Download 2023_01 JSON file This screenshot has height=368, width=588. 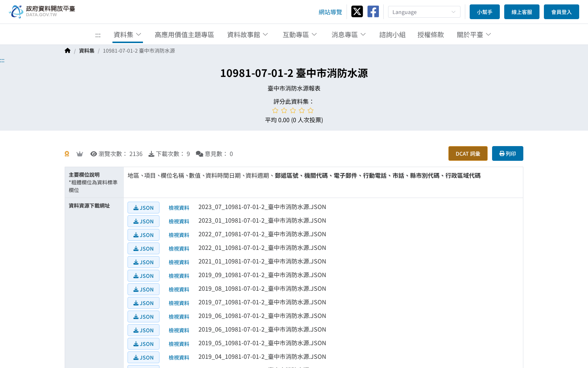pyautogui.click(x=143, y=221)
